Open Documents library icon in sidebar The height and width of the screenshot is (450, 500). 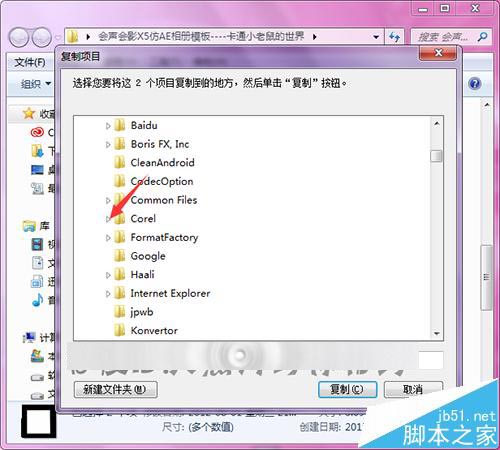[x=37, y=263]
